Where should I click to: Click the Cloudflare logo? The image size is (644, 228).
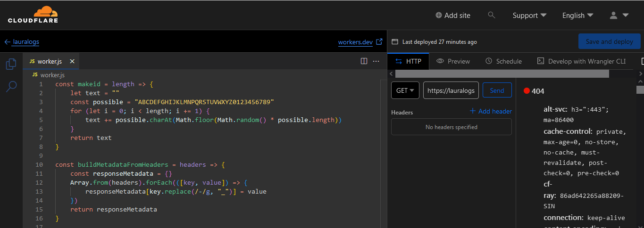coord(33,15)
